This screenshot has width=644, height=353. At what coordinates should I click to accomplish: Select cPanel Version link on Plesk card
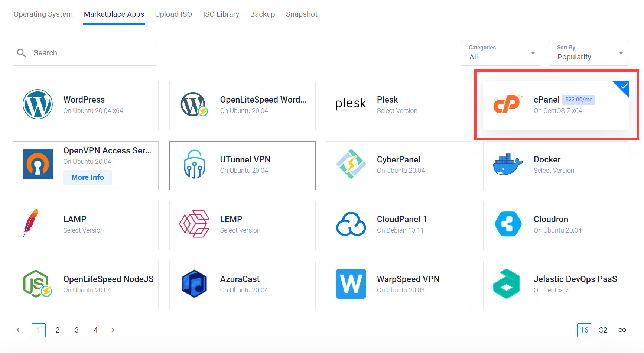pyautogui.click(x=397, y=110)
